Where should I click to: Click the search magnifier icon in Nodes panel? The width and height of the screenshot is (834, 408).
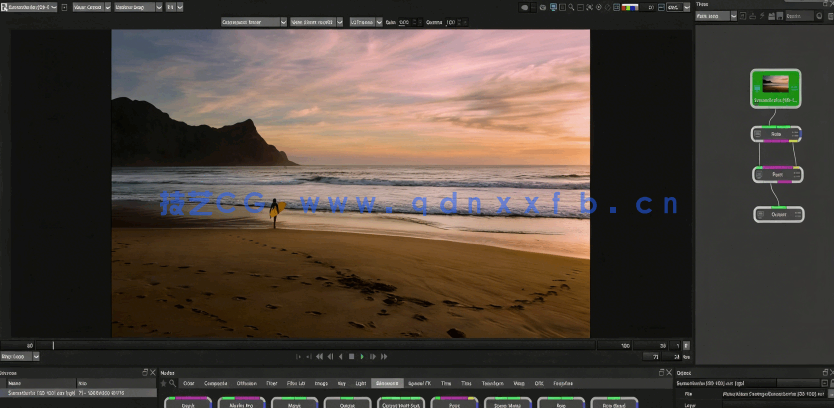172,383
